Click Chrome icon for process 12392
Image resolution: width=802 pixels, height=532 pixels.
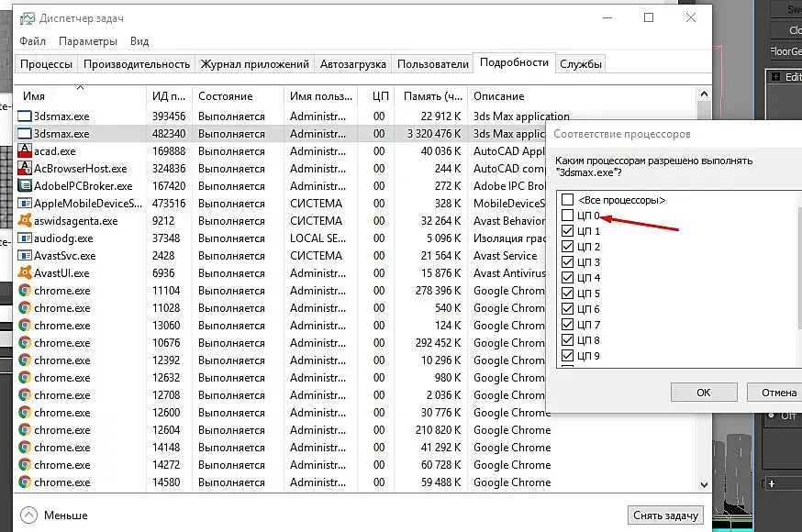[x=25, y=360]
